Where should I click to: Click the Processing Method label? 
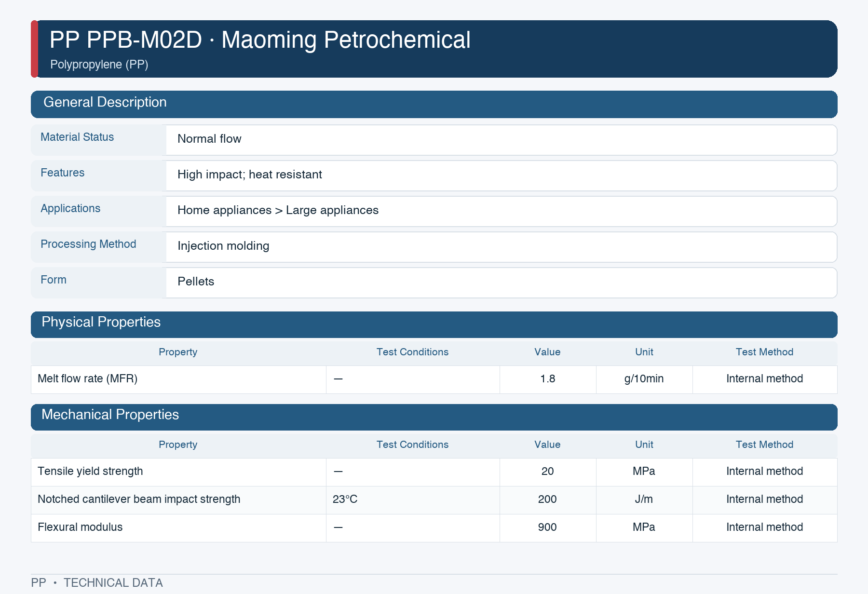click(88, 244)
